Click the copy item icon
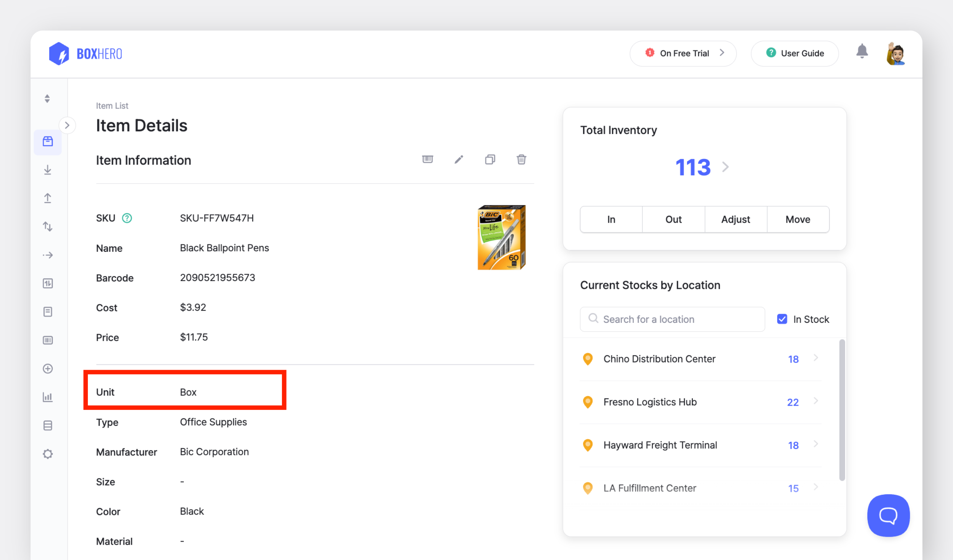 coord(490,159)
